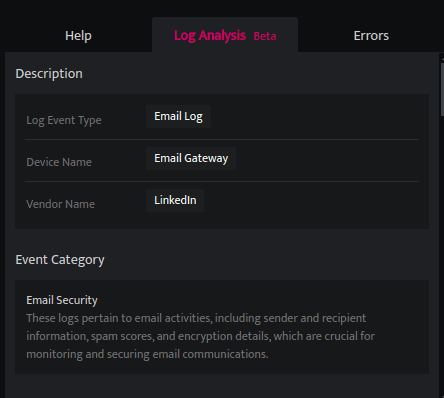Select the Email Gateway value chip
Viewport: 444px width, 398px height.
tap(191, 158)
